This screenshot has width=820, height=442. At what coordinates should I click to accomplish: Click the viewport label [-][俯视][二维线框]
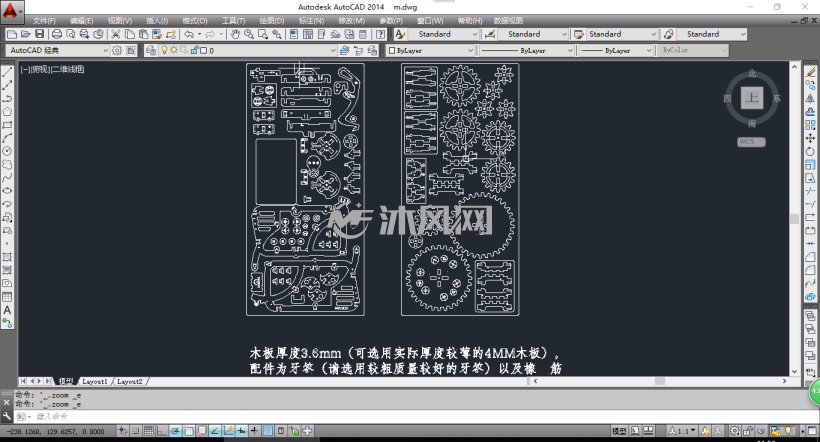click(x=52, y=69)
